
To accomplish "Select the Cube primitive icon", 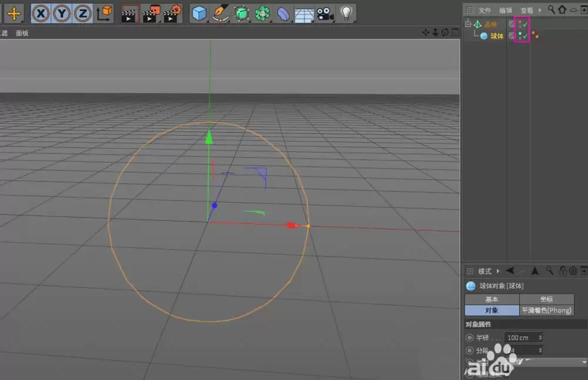I will [x=199, y=13].
